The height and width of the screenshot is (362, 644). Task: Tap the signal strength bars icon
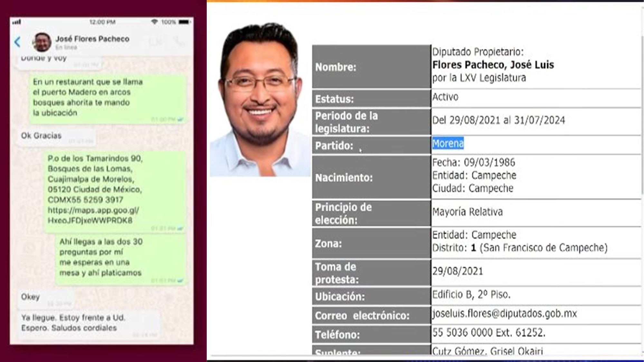click(17, 22)
